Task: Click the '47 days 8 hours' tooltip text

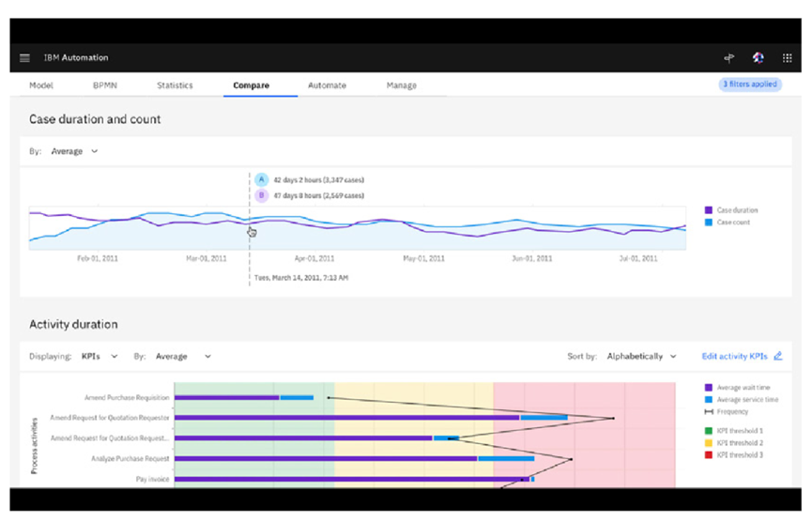Action: coord(318,195)
